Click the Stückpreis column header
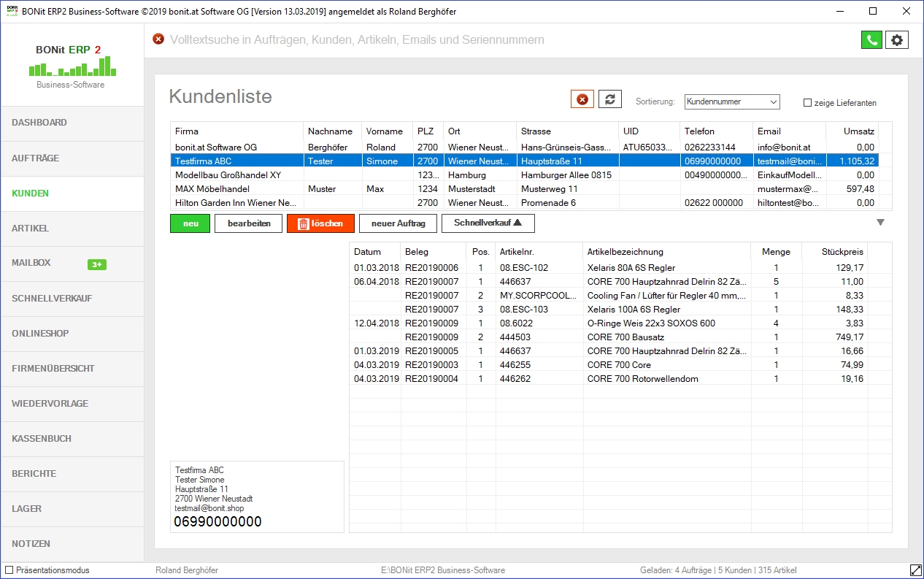 tap(835, 252)
